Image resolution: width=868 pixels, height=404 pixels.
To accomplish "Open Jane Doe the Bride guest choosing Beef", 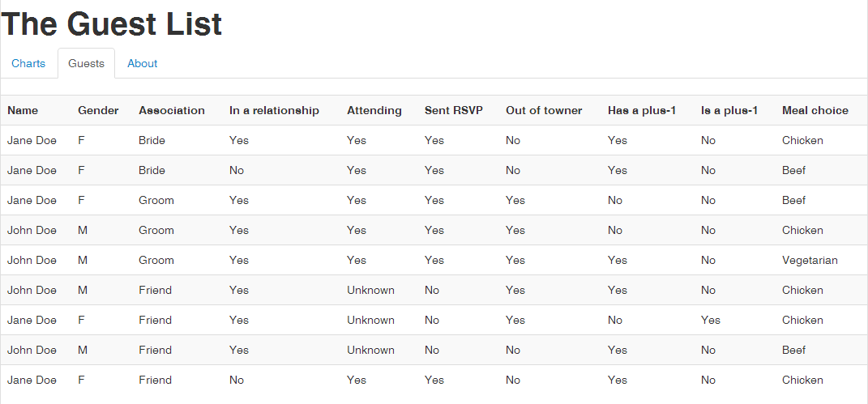I will coord(32,170).
